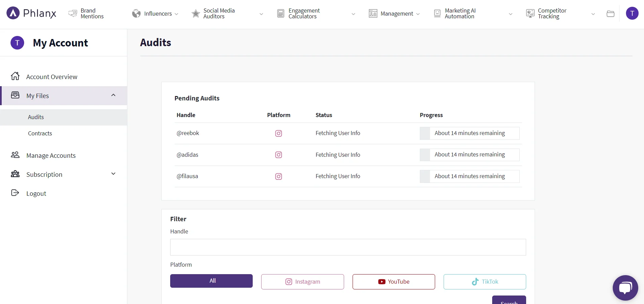Viewport: 644px width, 304px height.
Task: Click the Phlanx brand name text
Action: 39,14
